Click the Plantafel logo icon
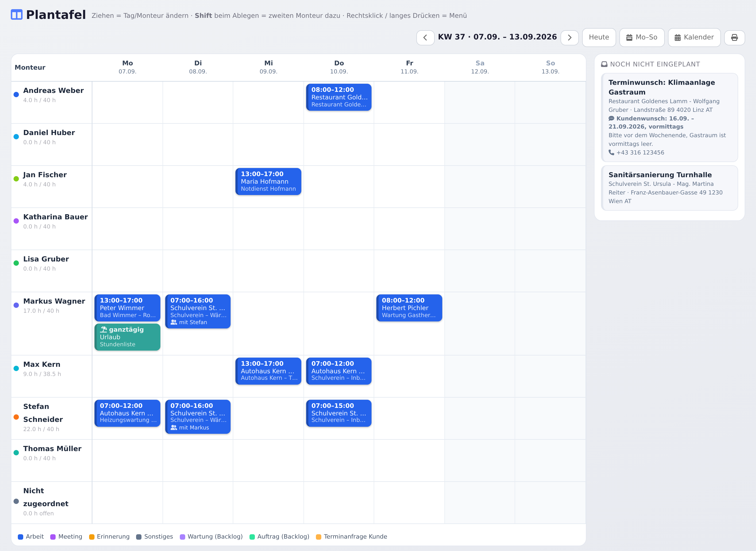The image size is (756, 551). (x=16, y=15)
